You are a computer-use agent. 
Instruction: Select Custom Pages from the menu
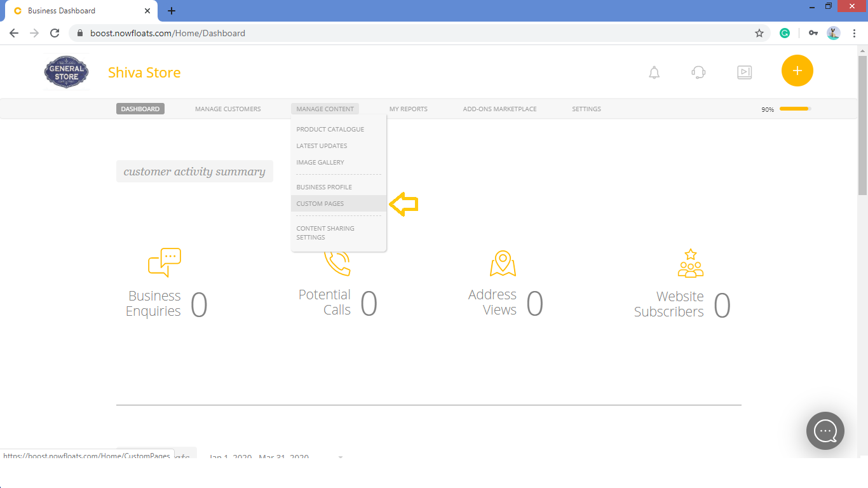pyautogui.click(x=320, y=203)
